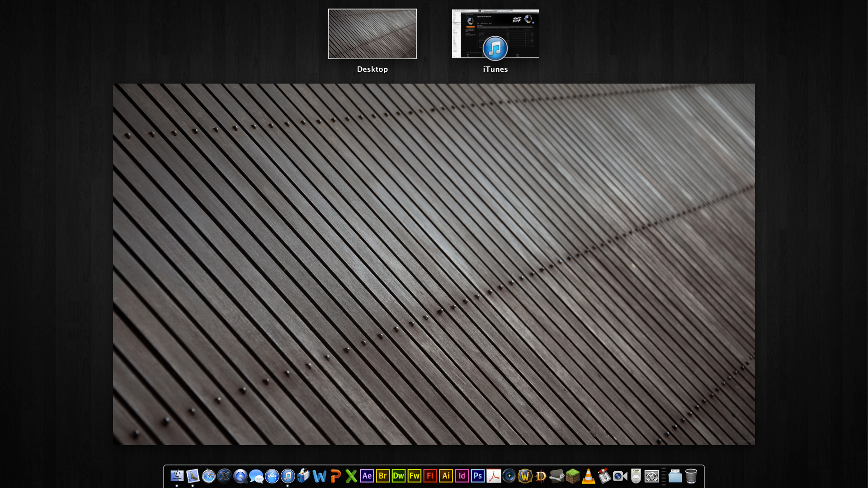Launch VLC traffic cone icon
The width and height of the screenshot is (868, 488).
coord(588,476)
